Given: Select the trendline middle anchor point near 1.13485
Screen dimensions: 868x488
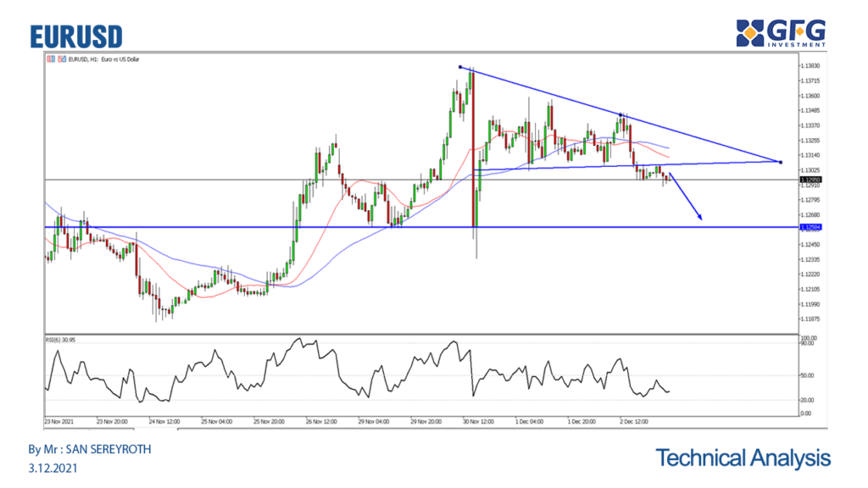Looking at the screenshot, I should click(621, 114).
